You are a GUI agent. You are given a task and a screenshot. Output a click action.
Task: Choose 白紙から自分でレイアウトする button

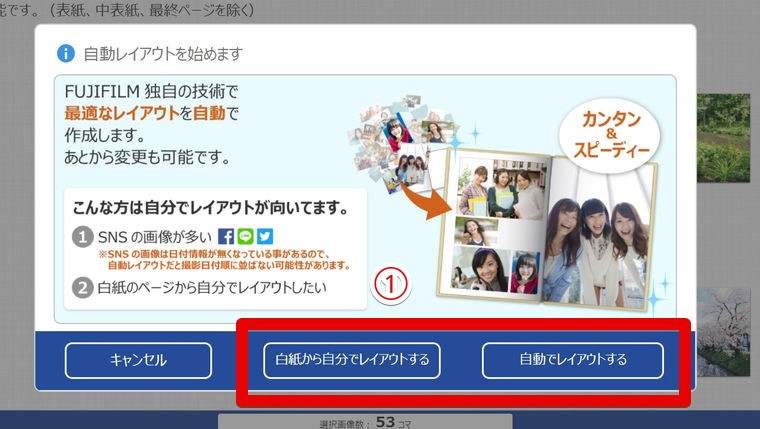[352, 360]
